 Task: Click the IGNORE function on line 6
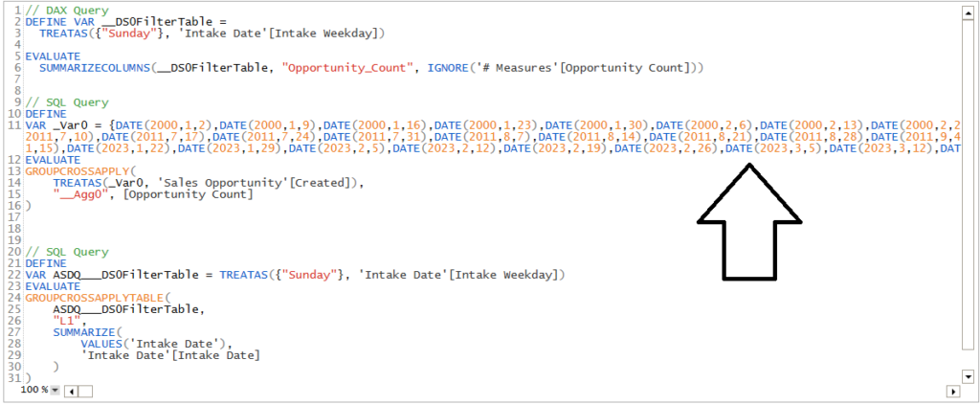[448, 68]
